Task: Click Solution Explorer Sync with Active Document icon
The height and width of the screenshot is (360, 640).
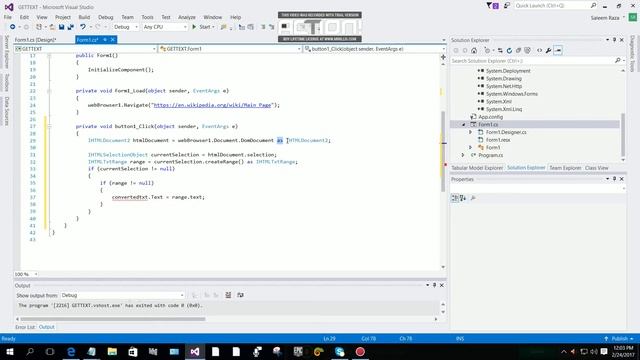Action: coord(500,51)
